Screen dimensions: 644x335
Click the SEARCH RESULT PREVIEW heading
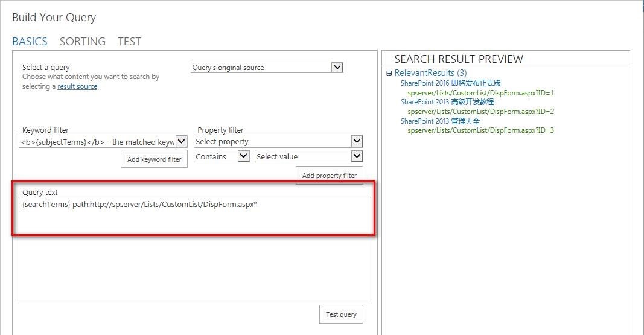click(459, 59)
